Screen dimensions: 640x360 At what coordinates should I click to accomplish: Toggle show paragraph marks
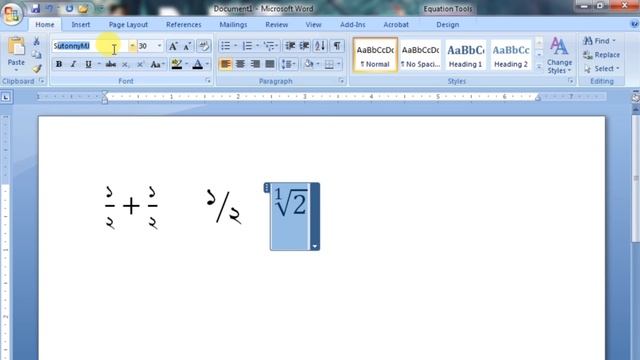(337, 46)
